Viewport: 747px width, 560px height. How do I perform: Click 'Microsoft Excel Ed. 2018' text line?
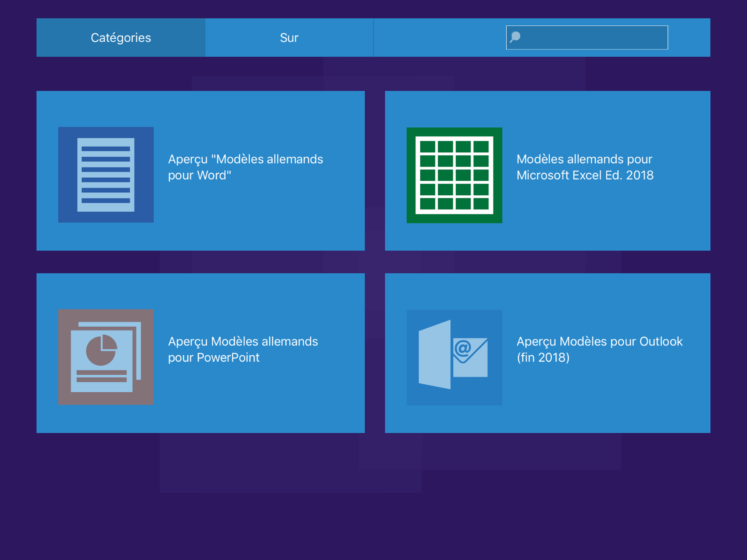pos(585,175)
